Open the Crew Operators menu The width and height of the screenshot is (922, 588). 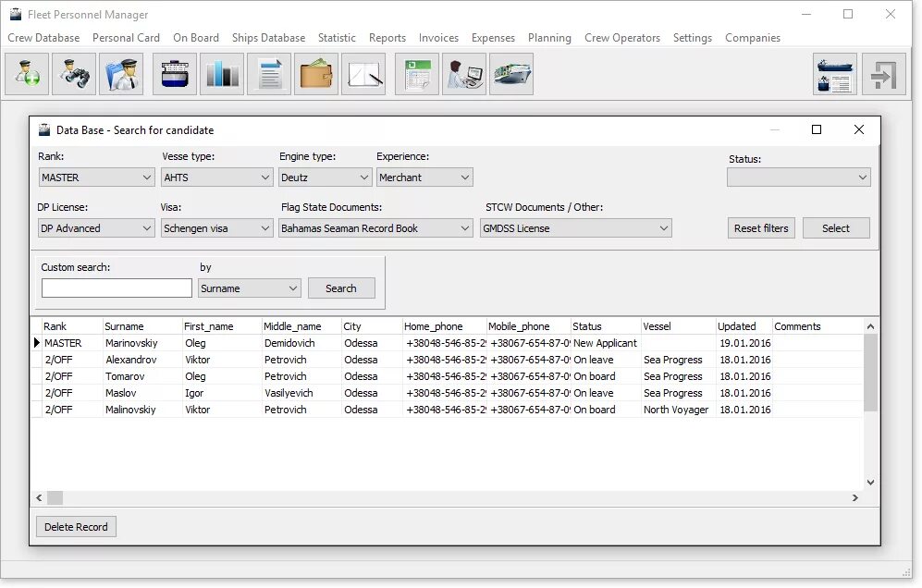[x=622, y=38]
